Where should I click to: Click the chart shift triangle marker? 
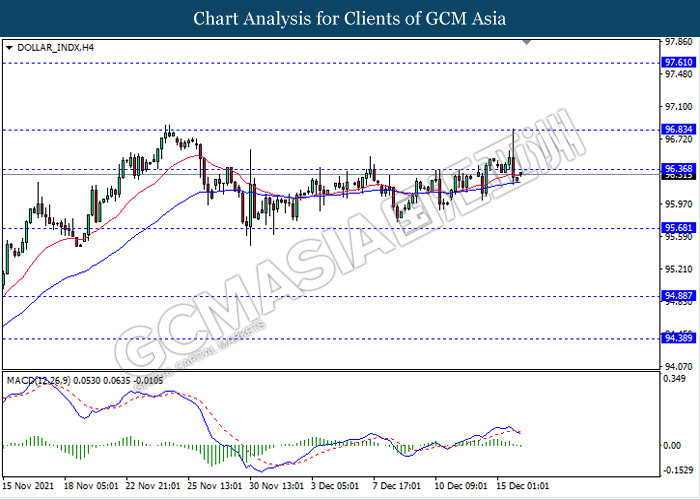tap(527, 42)
